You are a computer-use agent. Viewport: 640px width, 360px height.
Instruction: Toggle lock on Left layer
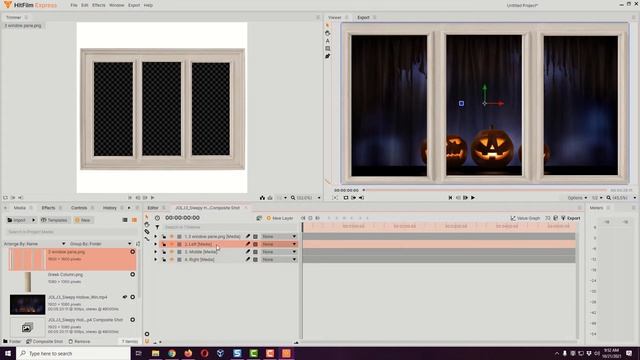(x=164, y=244)
